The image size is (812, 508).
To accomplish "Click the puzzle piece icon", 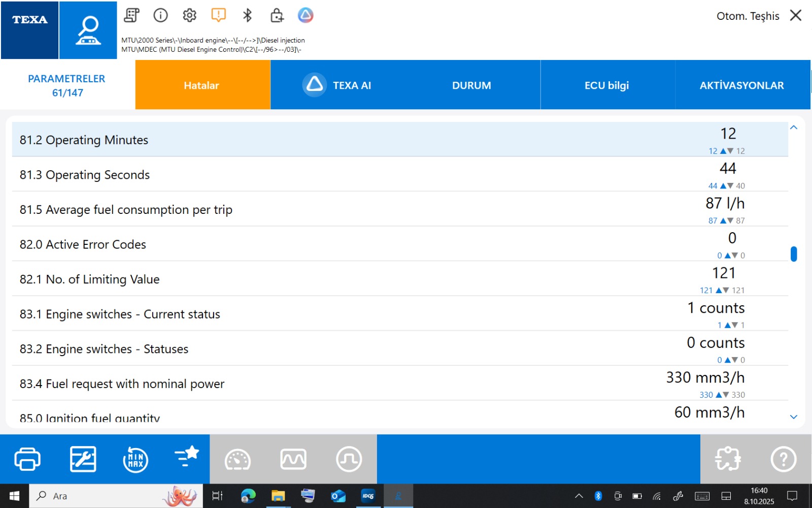I will (x=728, y=459).
